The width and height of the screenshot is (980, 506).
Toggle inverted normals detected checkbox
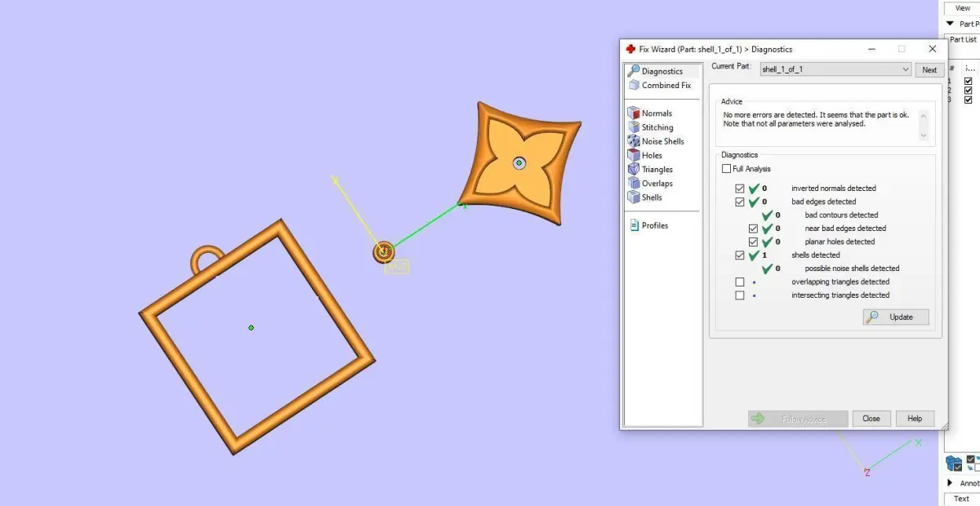(x=740, y=189)
